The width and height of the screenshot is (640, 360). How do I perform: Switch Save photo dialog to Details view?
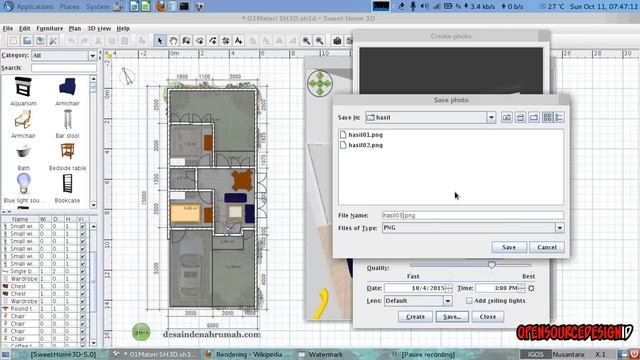click(559, 118)
